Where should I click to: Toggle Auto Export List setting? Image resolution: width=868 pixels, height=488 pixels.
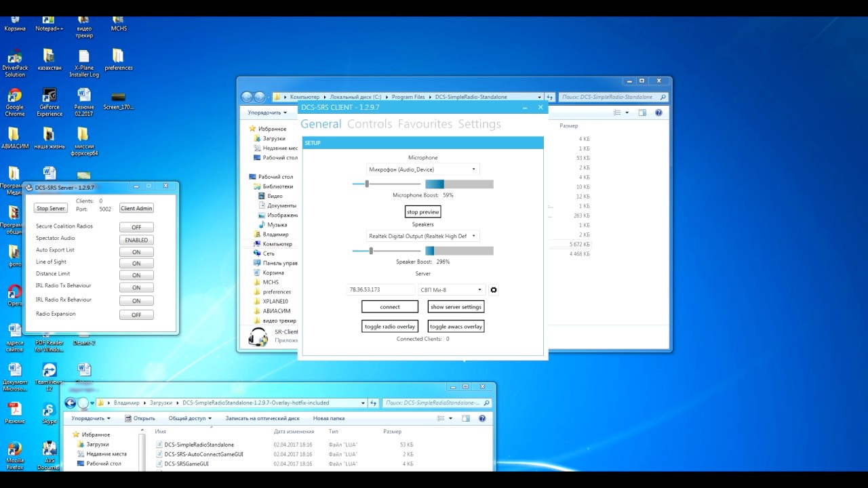point(136,252)
